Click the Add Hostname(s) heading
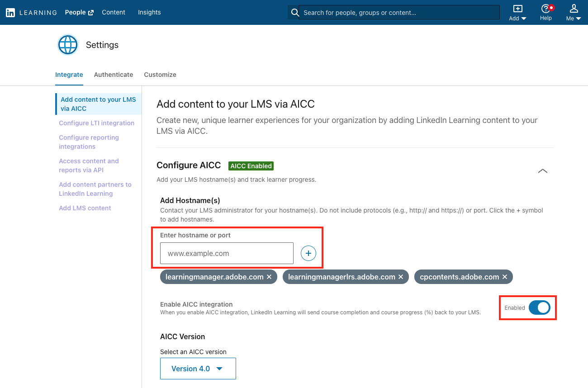 pos(190,200)
